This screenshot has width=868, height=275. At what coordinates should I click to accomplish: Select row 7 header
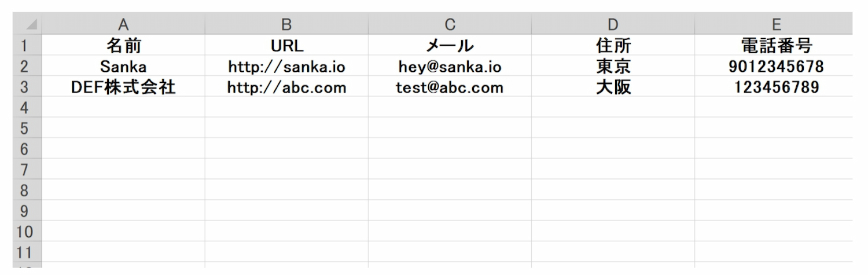[x=24, y=170]
